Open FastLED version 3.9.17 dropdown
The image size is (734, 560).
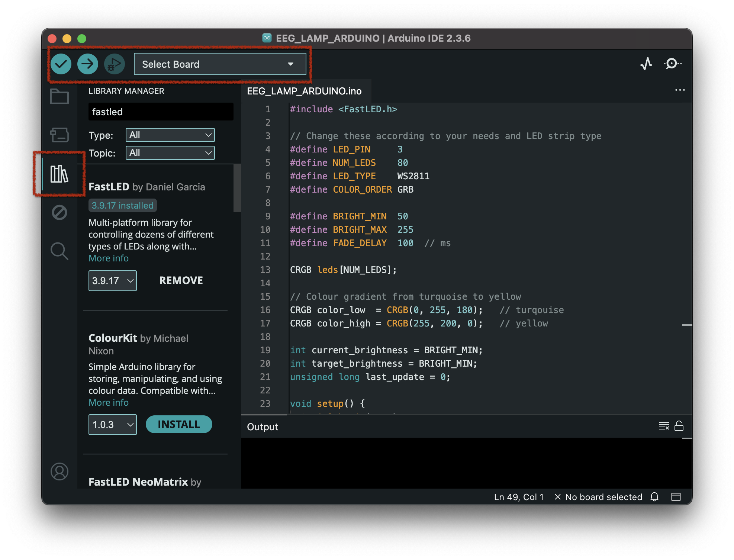[113, 281]
